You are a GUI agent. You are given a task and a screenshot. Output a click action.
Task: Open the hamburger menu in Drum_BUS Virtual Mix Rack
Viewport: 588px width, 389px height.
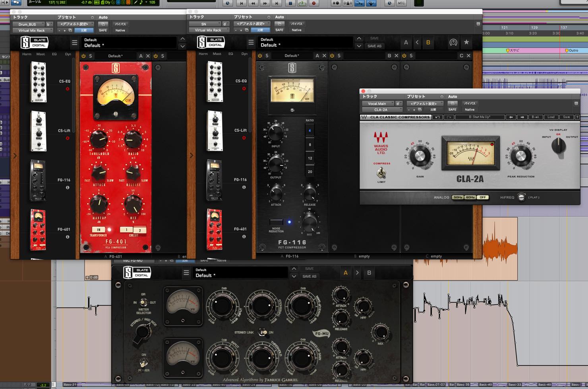[74, 43]
